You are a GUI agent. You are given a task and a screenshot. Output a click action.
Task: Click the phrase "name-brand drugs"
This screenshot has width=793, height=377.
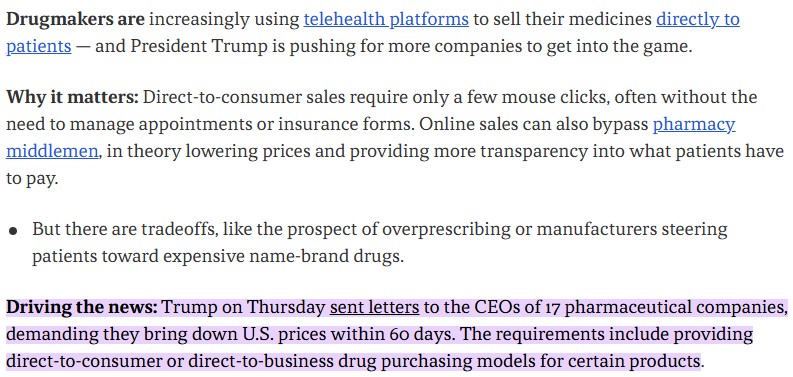(x=325, y=257)
